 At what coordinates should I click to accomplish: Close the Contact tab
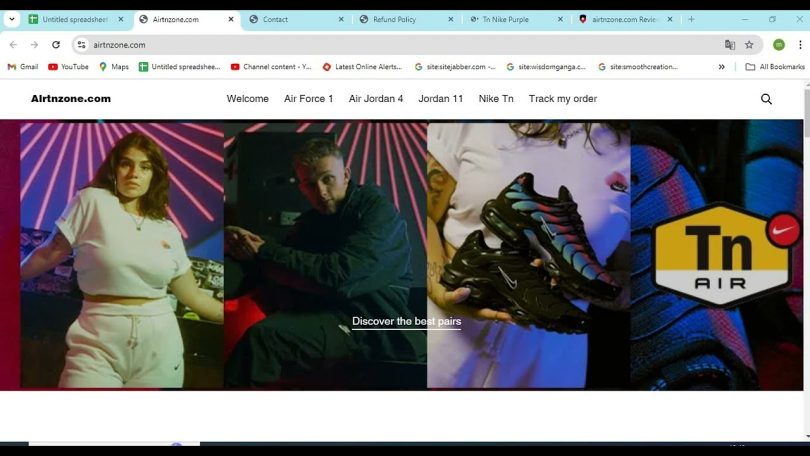click(x=341, y=19)
